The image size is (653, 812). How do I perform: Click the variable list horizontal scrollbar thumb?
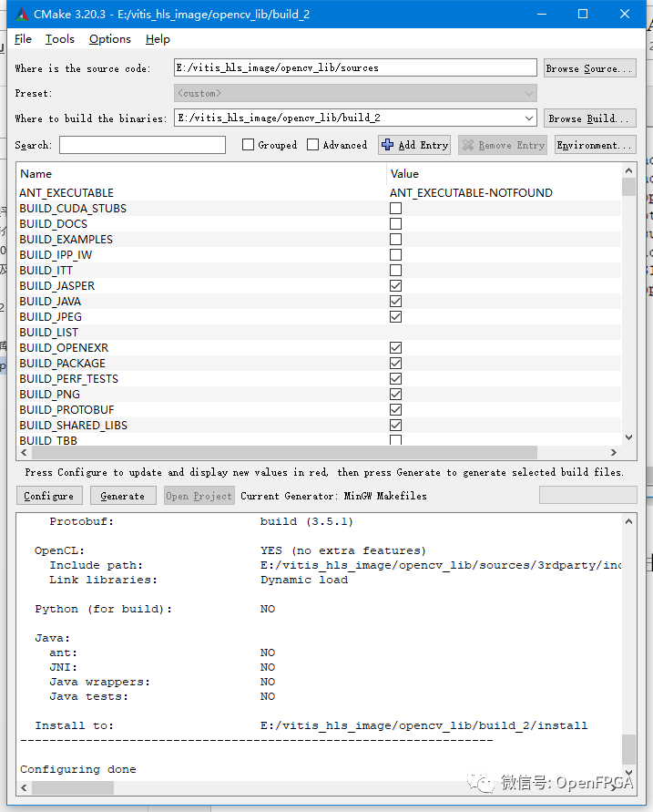click(284, 453)
